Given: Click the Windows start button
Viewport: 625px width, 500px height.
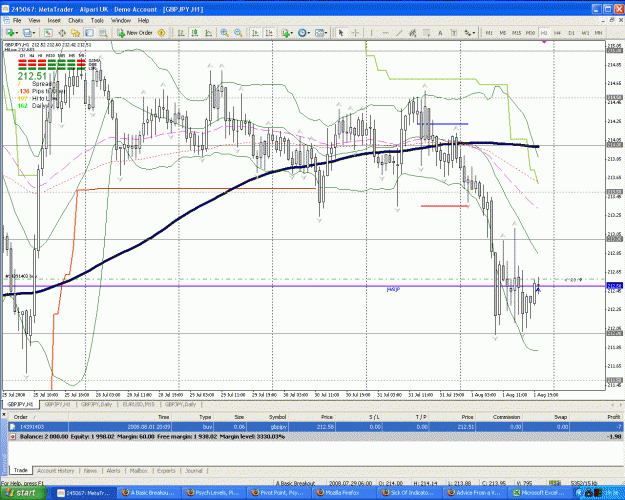Looking at the screenshot, I should click(21, 493).
